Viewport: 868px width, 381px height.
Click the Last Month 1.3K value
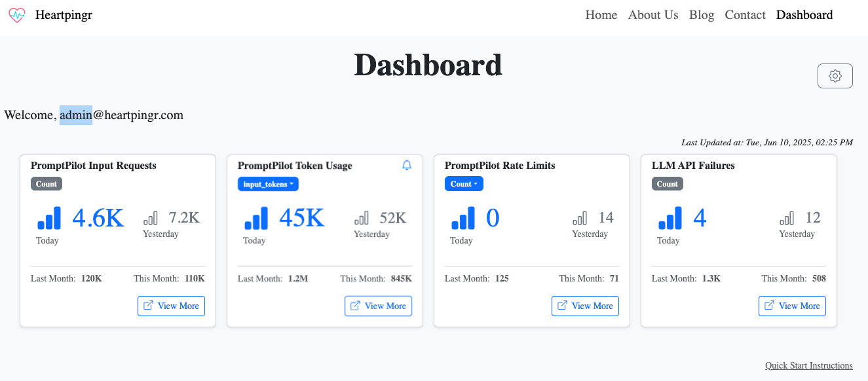pyautogui.click(x=711, y=278)
